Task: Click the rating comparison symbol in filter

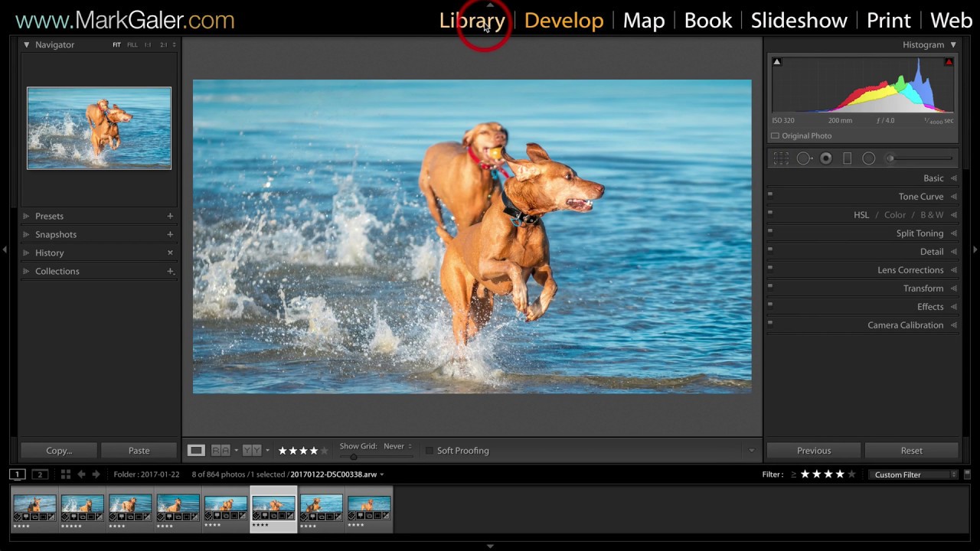Action: pyautogui.click(x=793, y=474)
